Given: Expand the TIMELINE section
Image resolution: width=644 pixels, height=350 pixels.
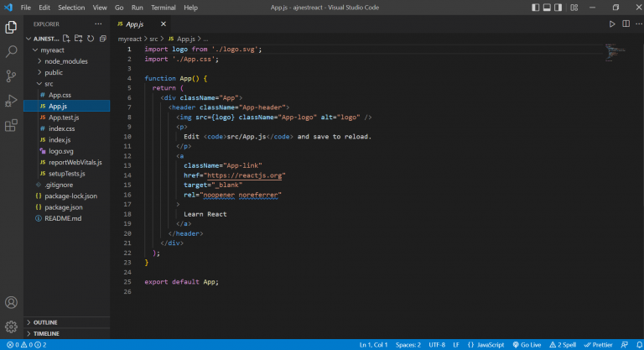Looking at the screenshot, I should coord(46,332).
